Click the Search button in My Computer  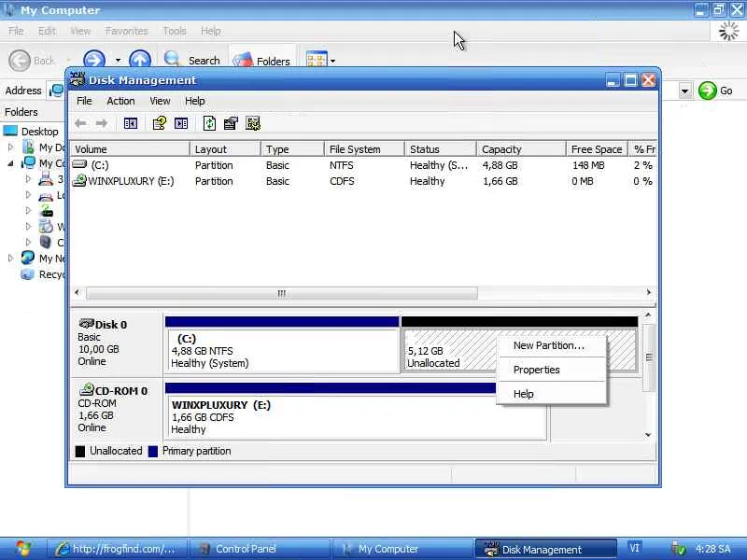pos(192,60)
